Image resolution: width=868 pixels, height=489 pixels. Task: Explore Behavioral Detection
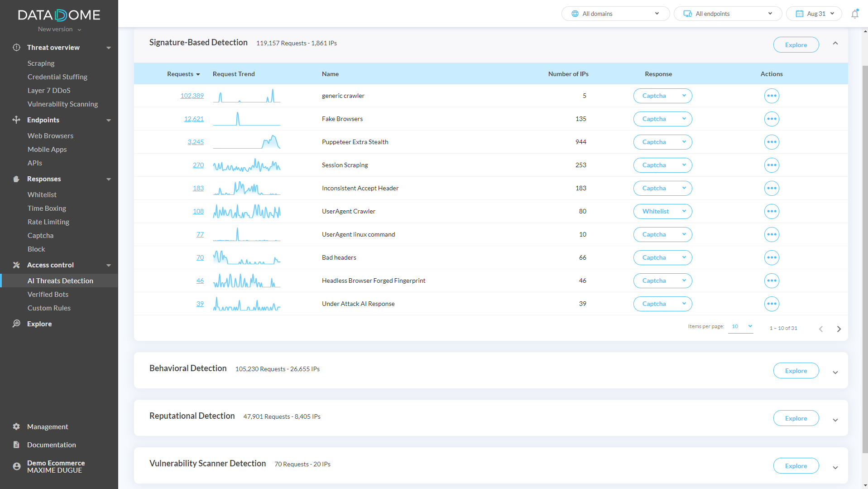[796, 370]
